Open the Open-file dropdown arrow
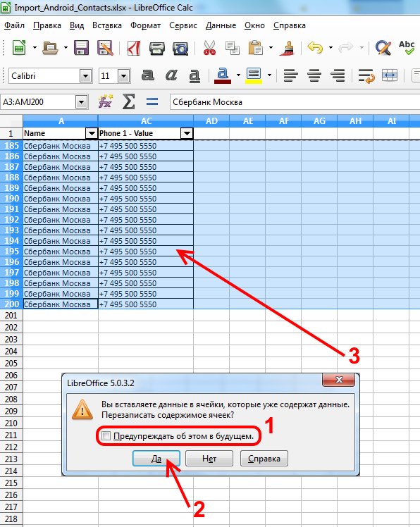 (66, 48)
